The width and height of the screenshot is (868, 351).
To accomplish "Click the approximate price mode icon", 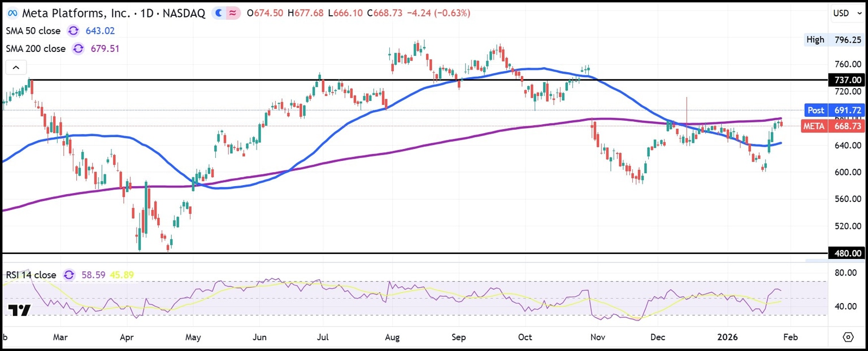I will [232, 12].
